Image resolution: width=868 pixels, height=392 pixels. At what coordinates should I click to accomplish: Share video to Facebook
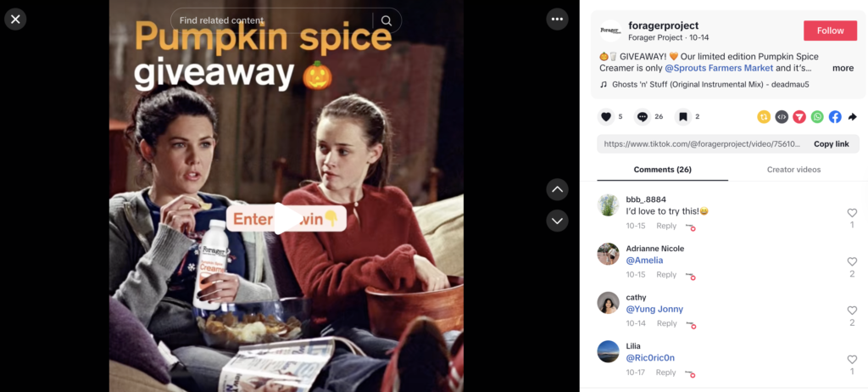point(835,117)
